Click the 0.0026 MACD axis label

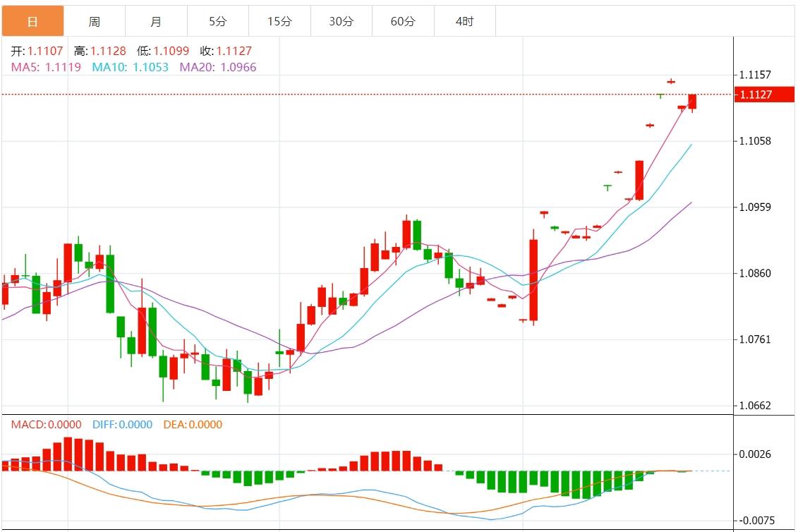click(x=755, y=454)
